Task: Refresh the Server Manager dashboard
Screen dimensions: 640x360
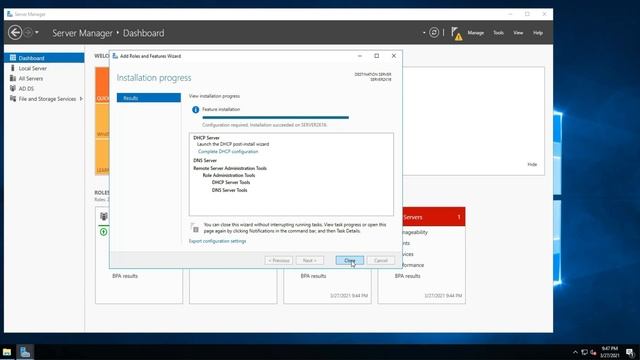Action: [x=434, y=32]
